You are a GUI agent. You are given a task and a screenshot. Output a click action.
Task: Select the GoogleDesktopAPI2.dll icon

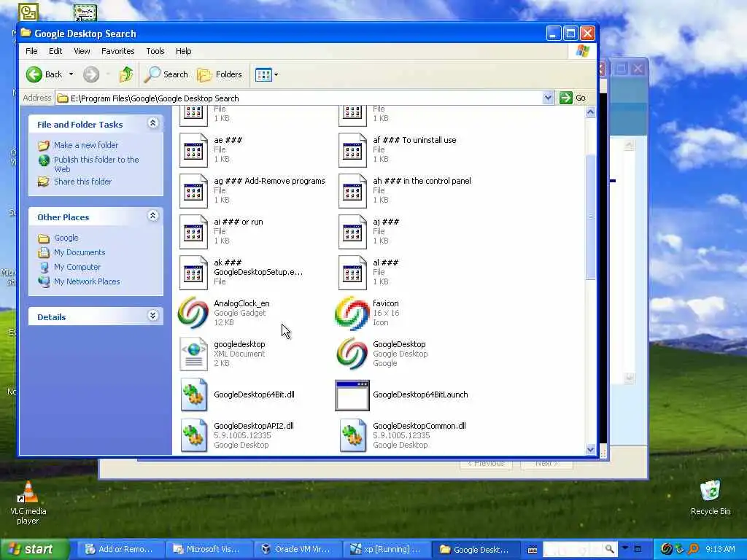[193, 435]
